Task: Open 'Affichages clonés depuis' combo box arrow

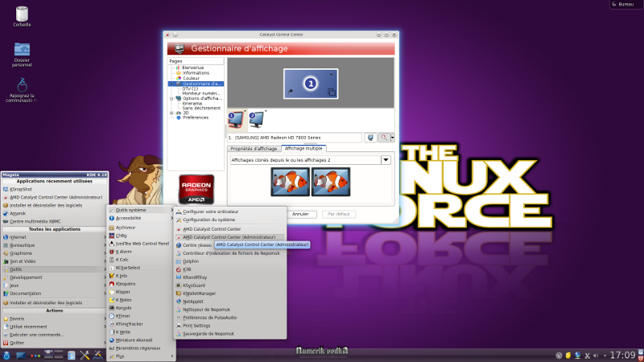Action: pyautogui.click(x=386, y=160)
